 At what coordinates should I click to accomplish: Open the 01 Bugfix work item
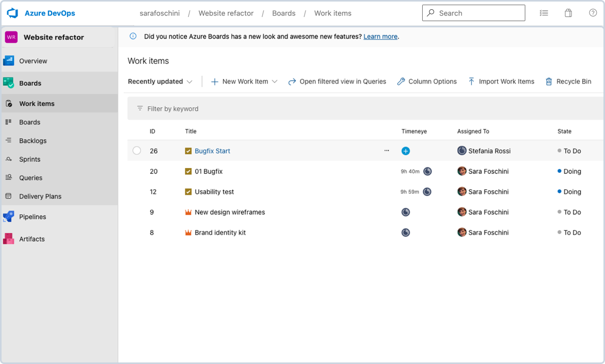coord(209,171)
